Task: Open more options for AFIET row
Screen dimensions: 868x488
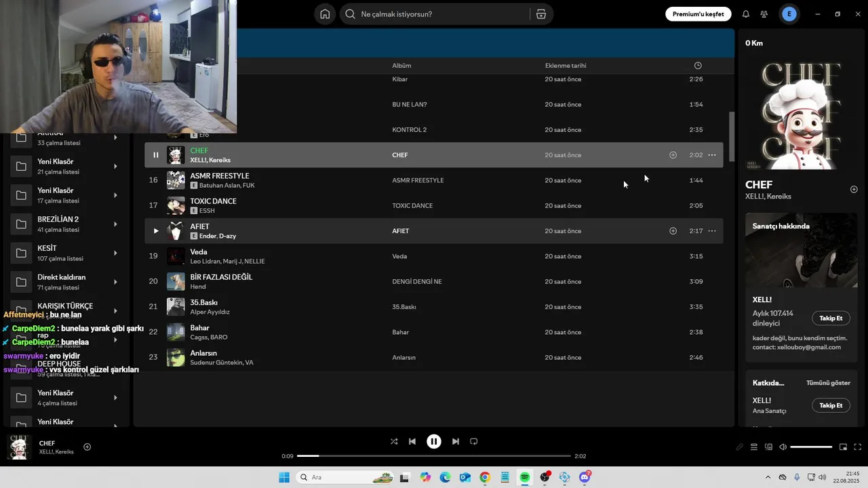Action: [x=712, y=231]
